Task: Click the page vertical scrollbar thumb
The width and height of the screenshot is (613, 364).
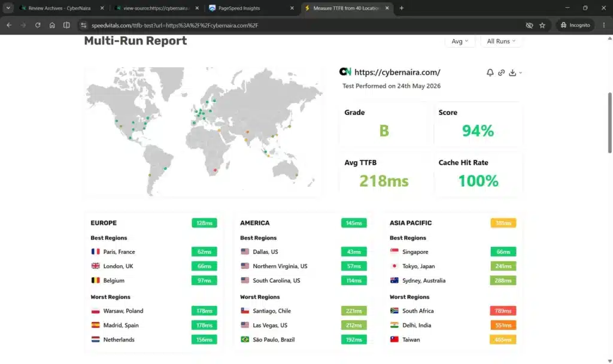Action: [x=609, y=123]
